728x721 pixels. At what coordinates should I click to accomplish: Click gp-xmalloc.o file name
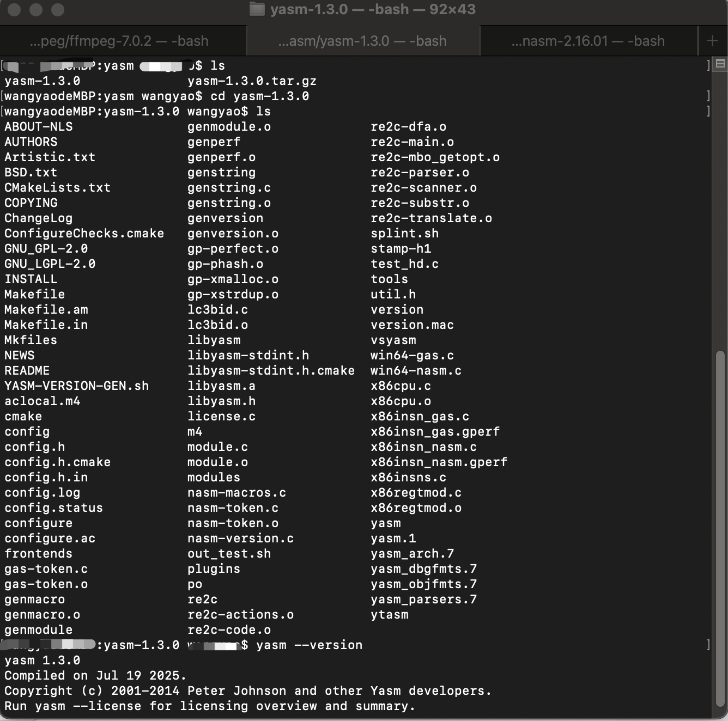233,279
